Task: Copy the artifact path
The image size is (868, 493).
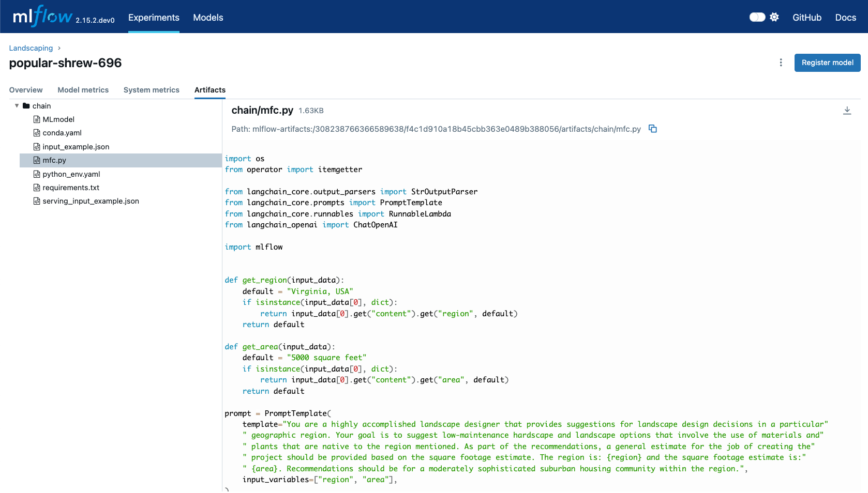Action: (652, 129)
